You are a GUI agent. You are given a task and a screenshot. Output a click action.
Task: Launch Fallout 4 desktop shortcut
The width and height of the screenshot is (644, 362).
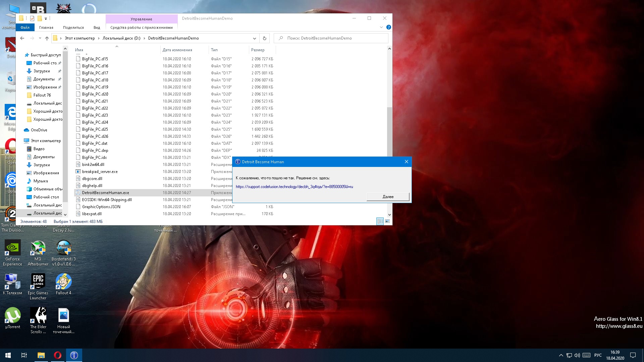click(63, 284)
